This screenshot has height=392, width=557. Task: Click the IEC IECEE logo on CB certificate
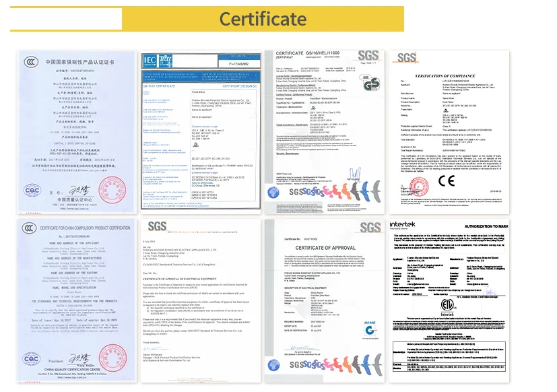(158, 61)
